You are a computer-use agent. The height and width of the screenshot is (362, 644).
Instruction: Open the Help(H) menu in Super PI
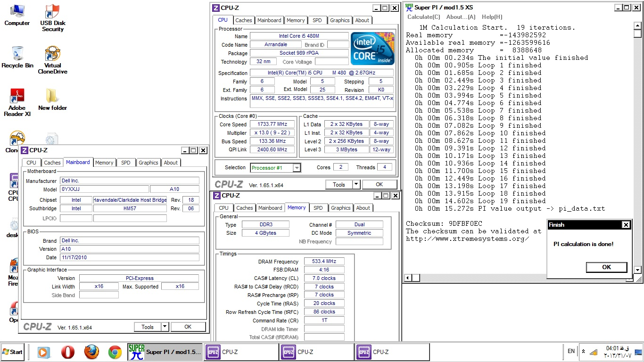492,17
